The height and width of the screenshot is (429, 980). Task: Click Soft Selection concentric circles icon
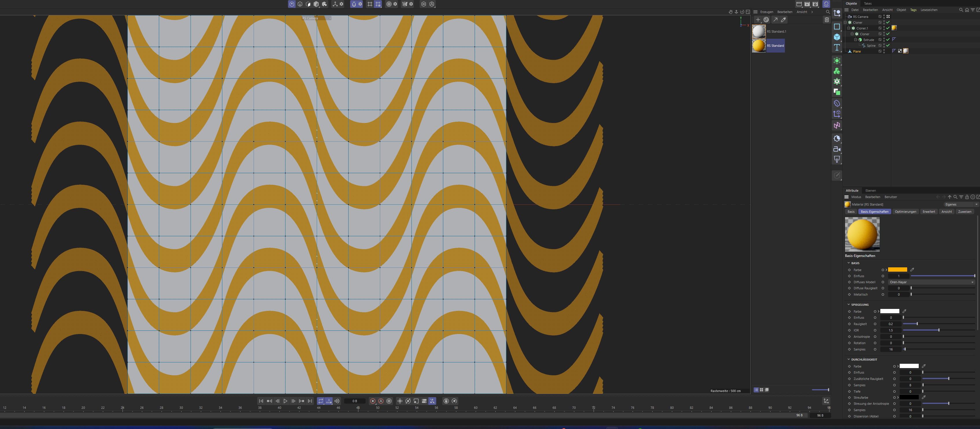pyautogui.click(x=389, y=4)
